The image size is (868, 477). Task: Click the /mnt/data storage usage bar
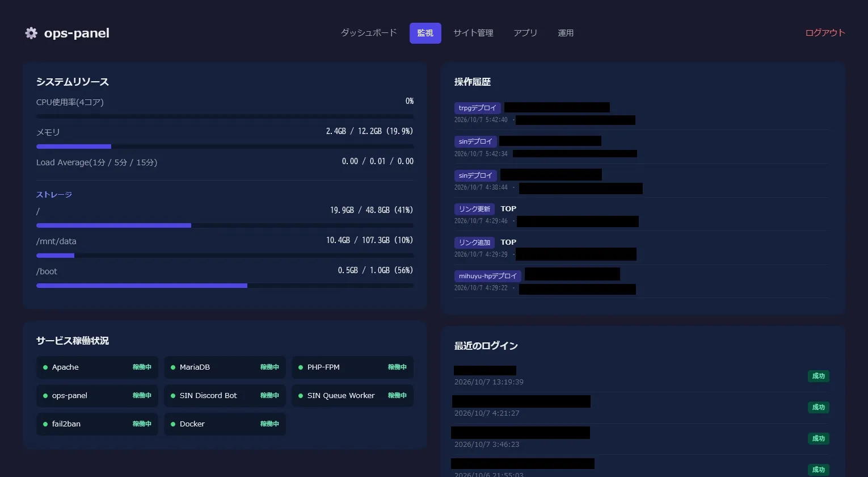click(225, 256)
